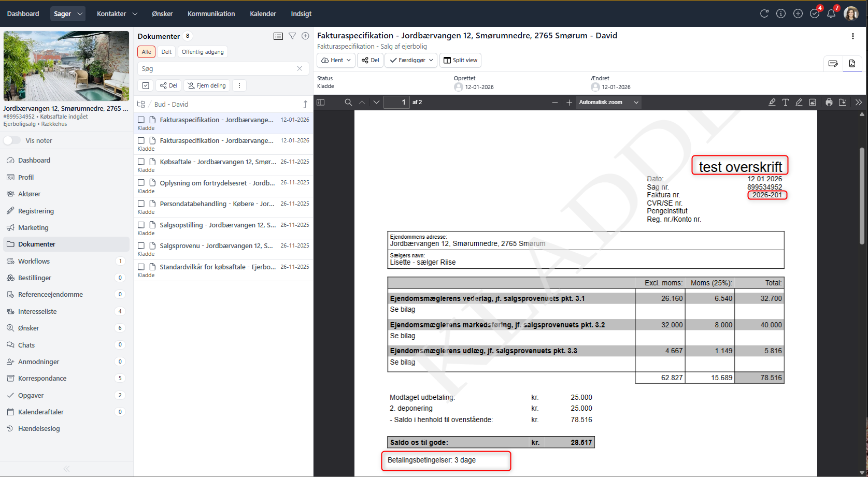Screen dimensions: 868x477
Task: Check the Købsaftale document checkbox
Action: [x=141, y=162]
